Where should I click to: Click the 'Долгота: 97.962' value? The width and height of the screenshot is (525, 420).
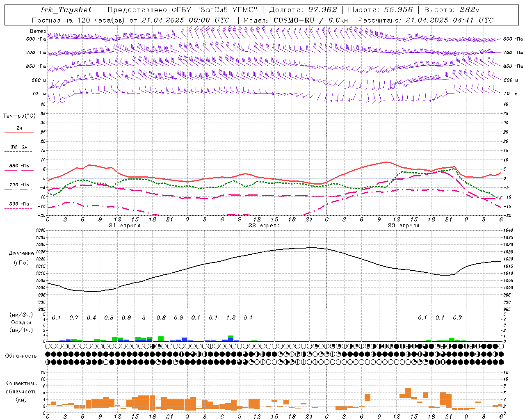tap(303, 10)
